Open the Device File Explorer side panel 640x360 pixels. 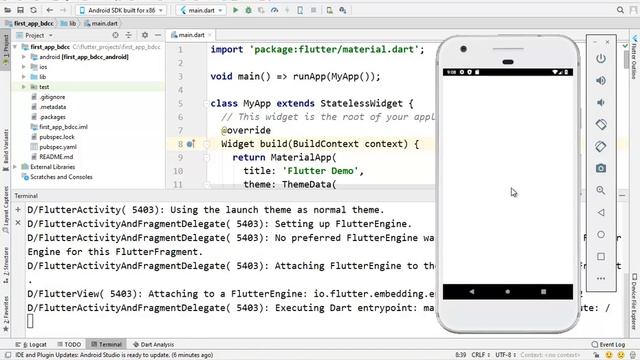634,301
